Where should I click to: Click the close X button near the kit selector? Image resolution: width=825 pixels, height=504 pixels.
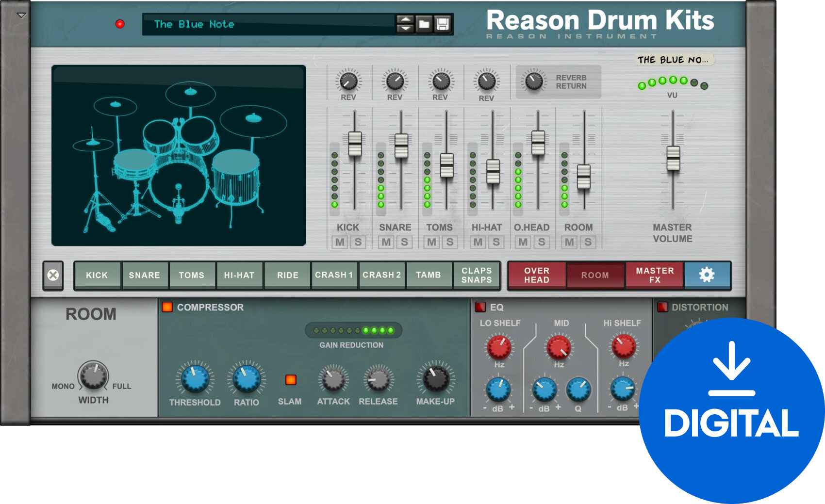pos(53,275)
